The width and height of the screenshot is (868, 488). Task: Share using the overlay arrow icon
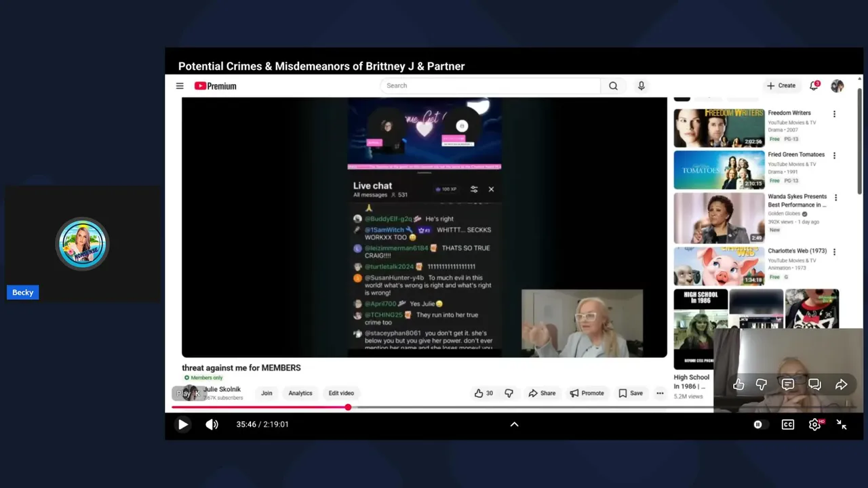[841, 384]
